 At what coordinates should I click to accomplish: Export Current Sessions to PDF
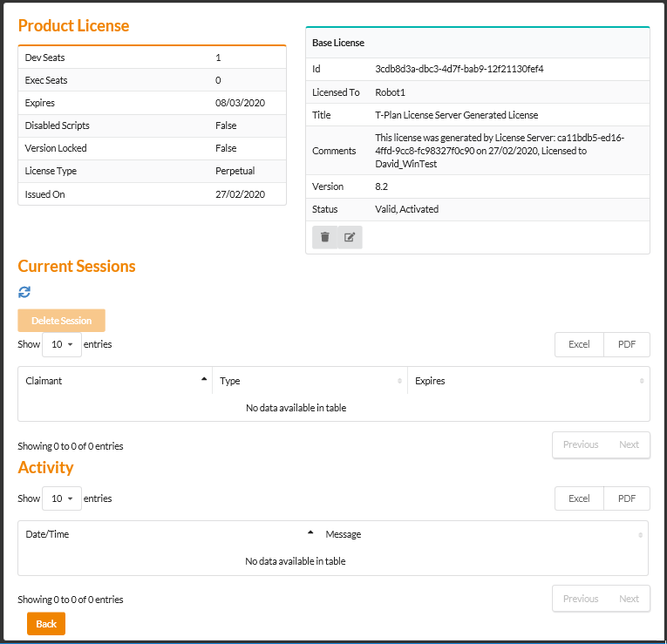pyautogui.click(x=626, y=344)
